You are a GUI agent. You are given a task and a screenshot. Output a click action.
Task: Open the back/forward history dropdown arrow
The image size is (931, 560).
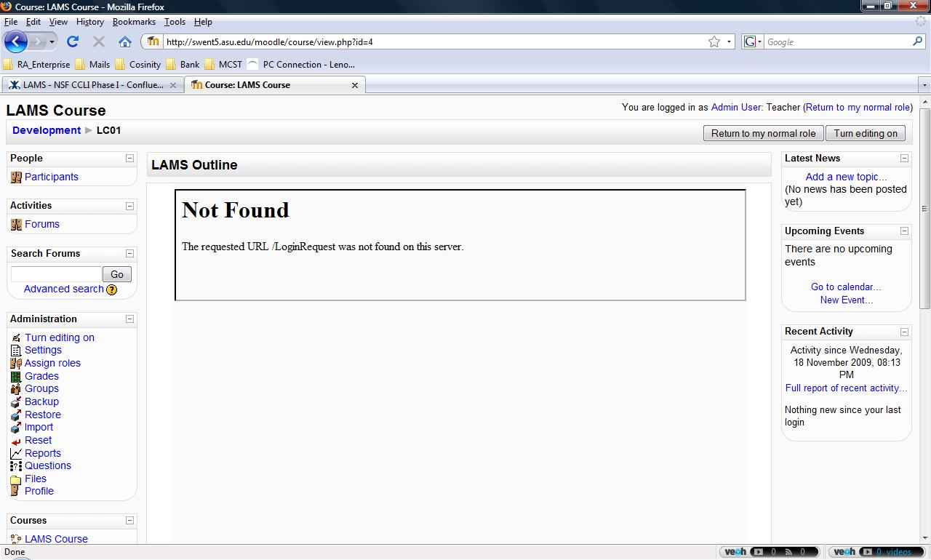[x=52, y=41]
